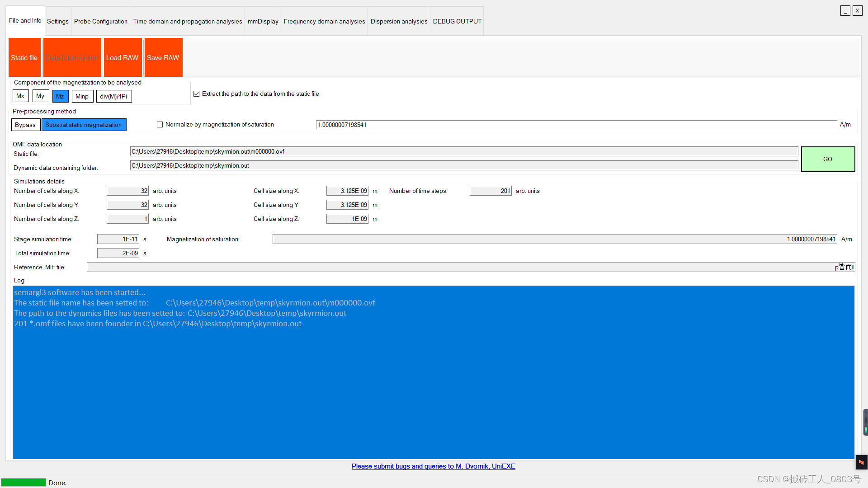The height and width of the screenshot is (488, 868).
Task: Click the orange flag icon at right edge
Action: 861,462
